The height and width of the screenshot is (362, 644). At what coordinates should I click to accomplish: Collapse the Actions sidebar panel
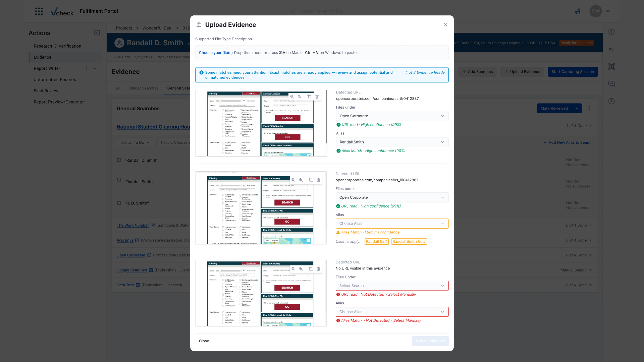coord(97,33)
